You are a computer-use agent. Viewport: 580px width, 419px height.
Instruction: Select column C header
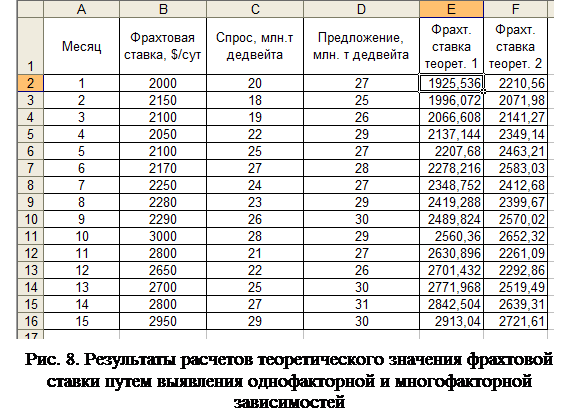point(255,9)
